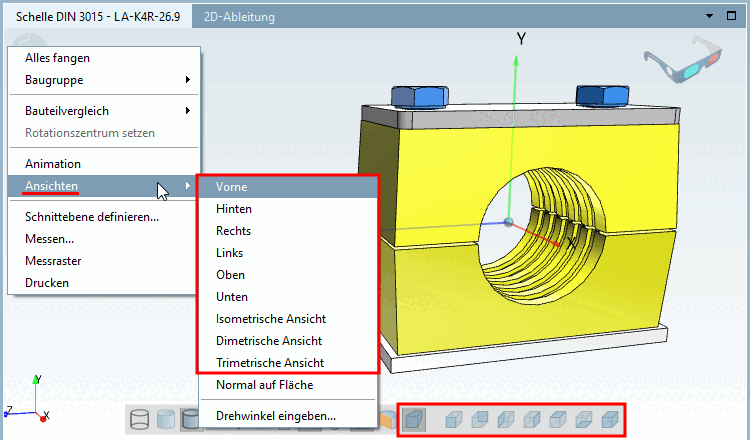
Task: Select the Oben view
Action: click(x=288, y=275)
